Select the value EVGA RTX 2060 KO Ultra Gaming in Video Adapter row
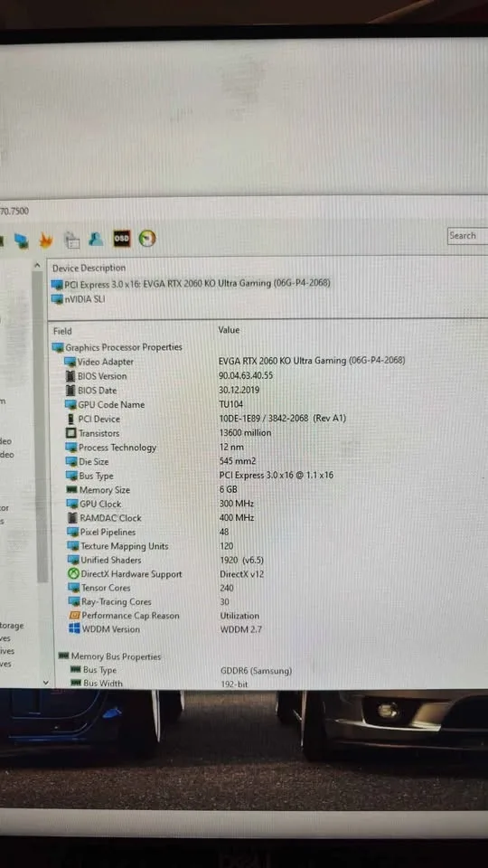488x868 pixels. (x=312, y=361)
